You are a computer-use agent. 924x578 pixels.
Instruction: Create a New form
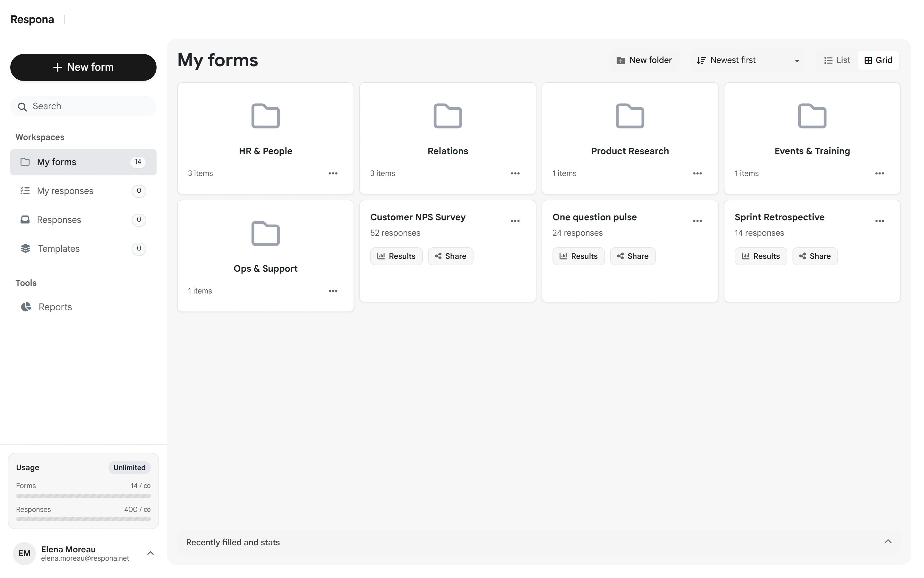(x=83, y=67)
